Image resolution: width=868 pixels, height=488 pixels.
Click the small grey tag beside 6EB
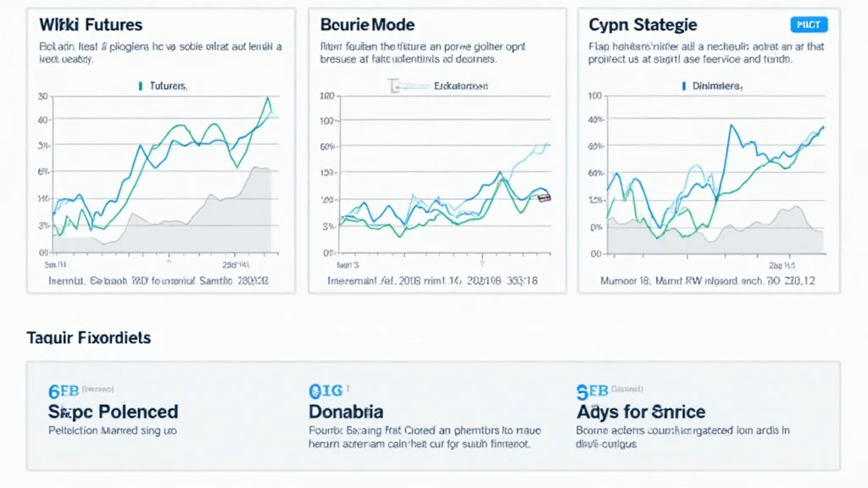tap(100, 391)
